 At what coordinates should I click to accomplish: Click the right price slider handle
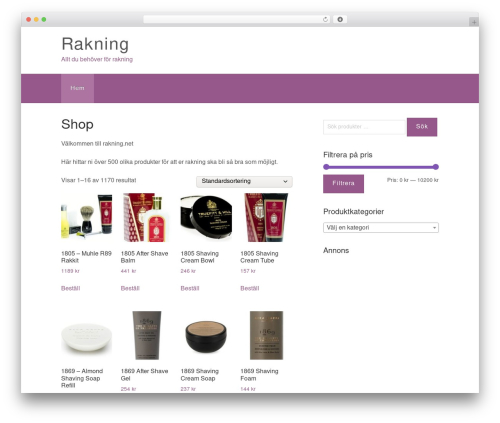[x=436, y=167]
